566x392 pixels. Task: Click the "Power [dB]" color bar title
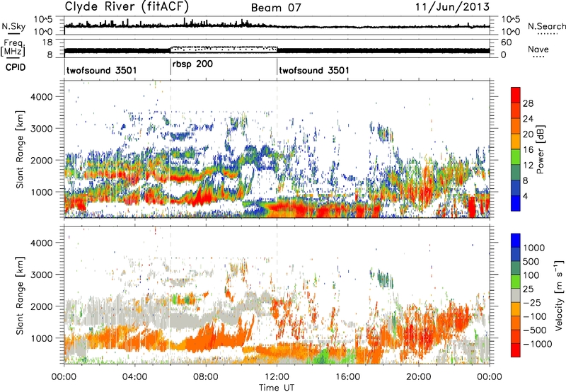click(x=540, y=149)
